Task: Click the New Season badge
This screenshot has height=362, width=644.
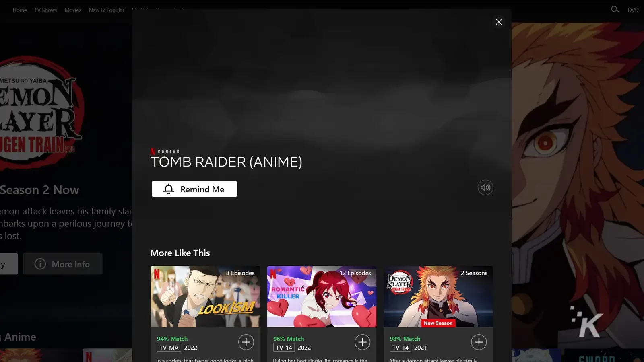Action: [438, 323]
